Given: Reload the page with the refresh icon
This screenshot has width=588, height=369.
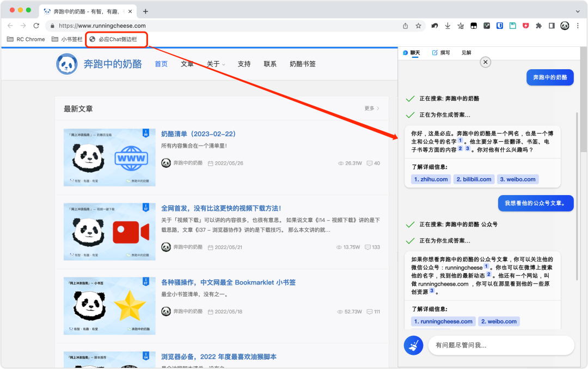Looking at the screenshot, I should pyautogui.click(x=36, y=26).
